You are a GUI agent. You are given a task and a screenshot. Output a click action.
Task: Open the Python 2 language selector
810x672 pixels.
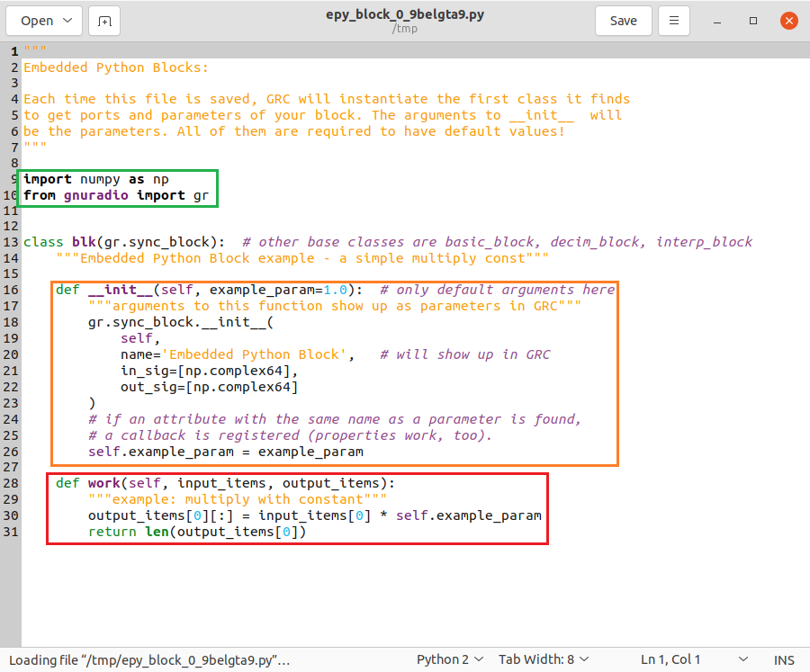click(x=450, y=659)
